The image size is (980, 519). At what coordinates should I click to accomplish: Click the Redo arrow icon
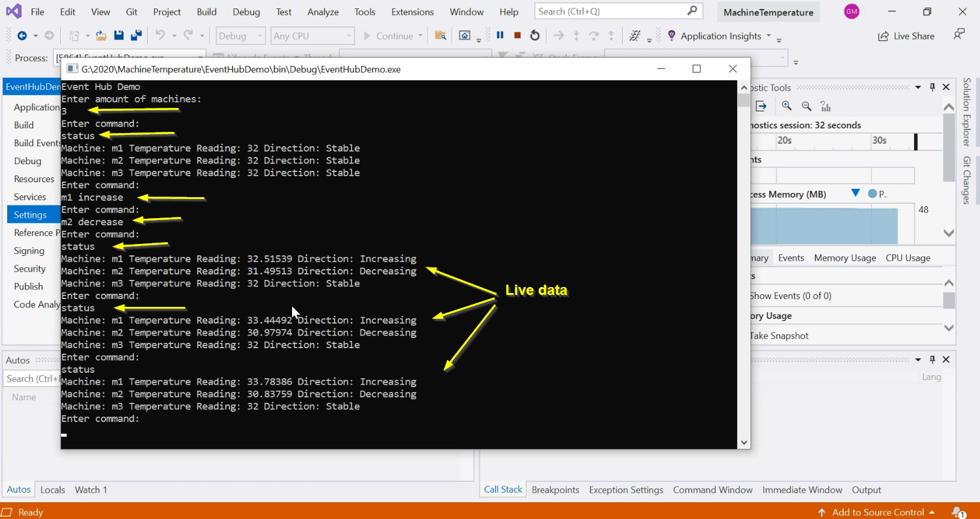188,35
